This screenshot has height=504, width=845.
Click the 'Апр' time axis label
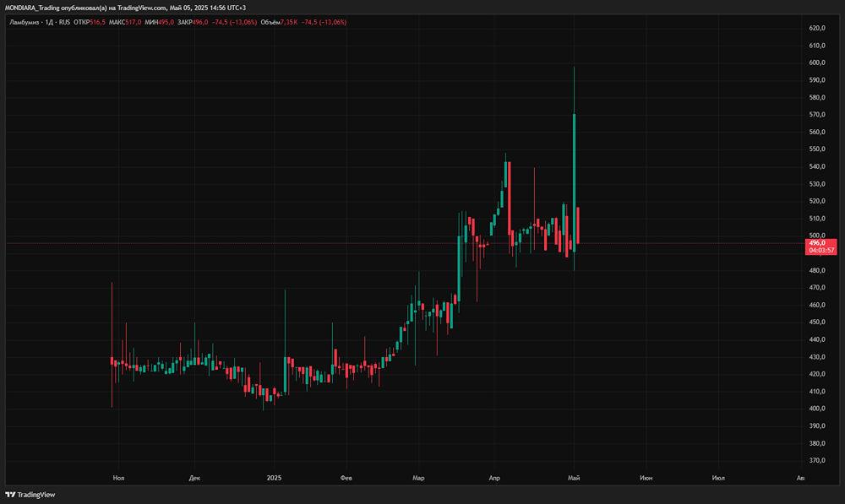pos(494,478)
